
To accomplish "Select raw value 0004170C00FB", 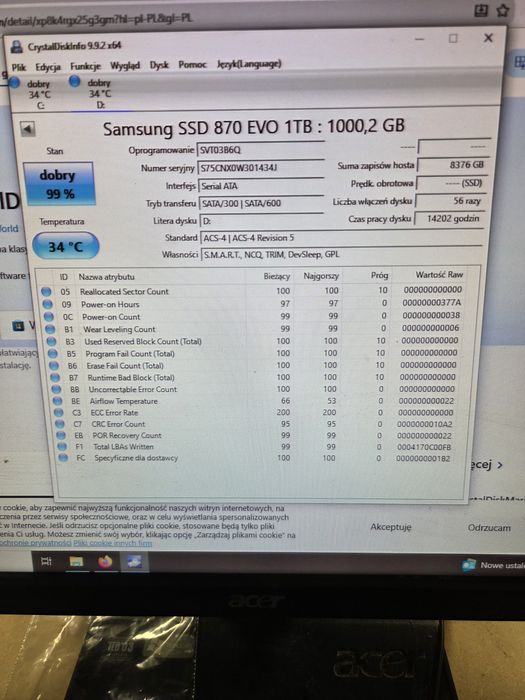I will [x=424, y=447].
